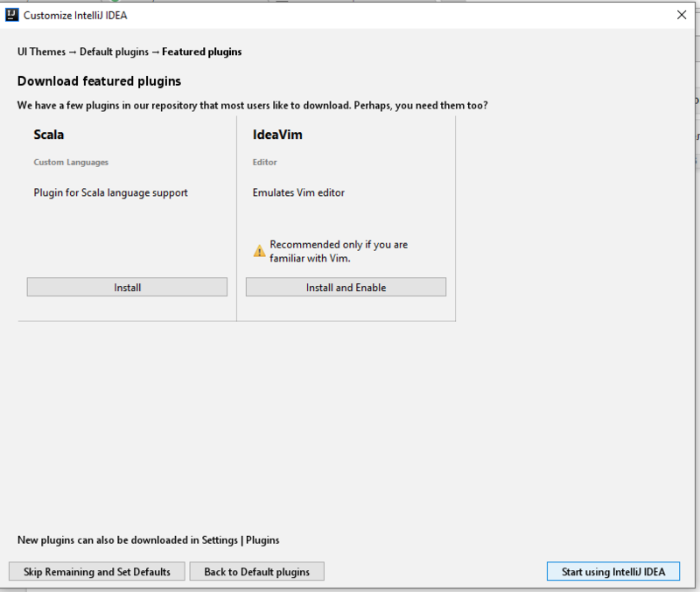
Task: Select Default plugins in the breadcrumb
Action: click(x=114, y=52)
